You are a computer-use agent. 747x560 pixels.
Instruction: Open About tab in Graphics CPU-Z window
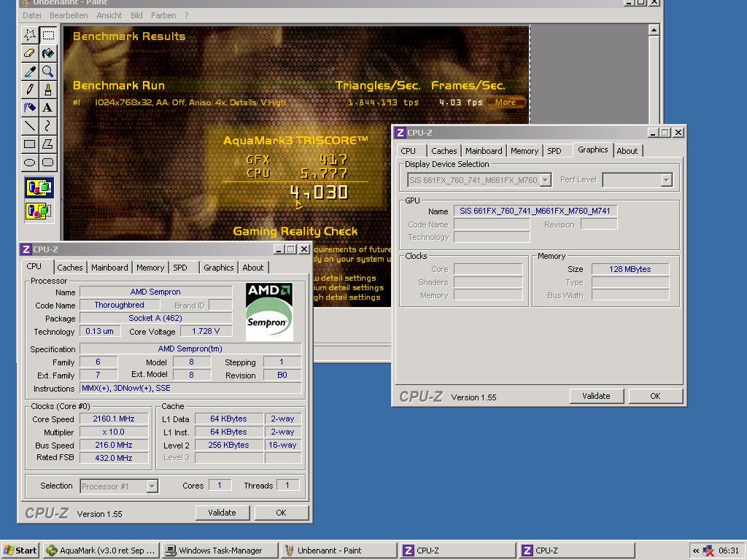pos(627,151)
